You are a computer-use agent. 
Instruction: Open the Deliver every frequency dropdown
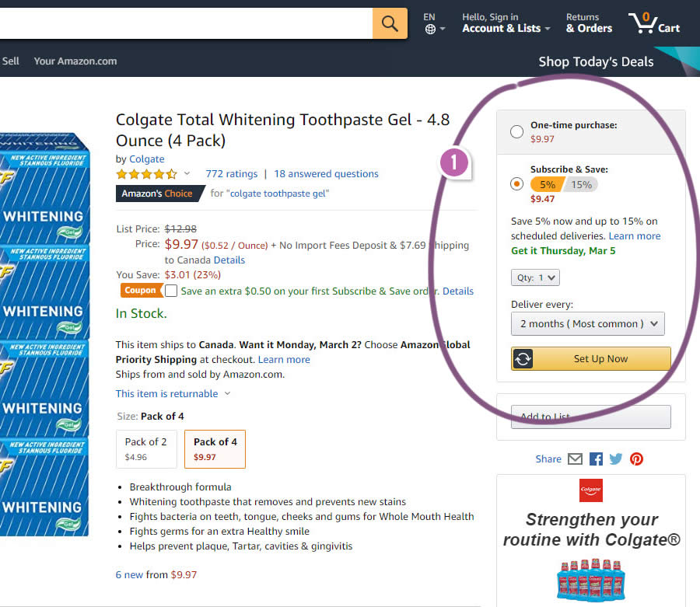pos(587,323)
